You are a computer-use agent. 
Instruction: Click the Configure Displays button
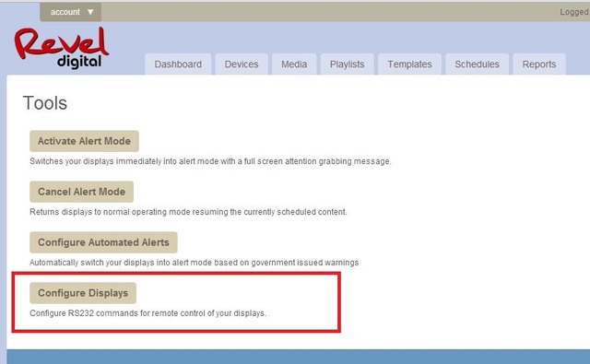[x=83, y=293]
